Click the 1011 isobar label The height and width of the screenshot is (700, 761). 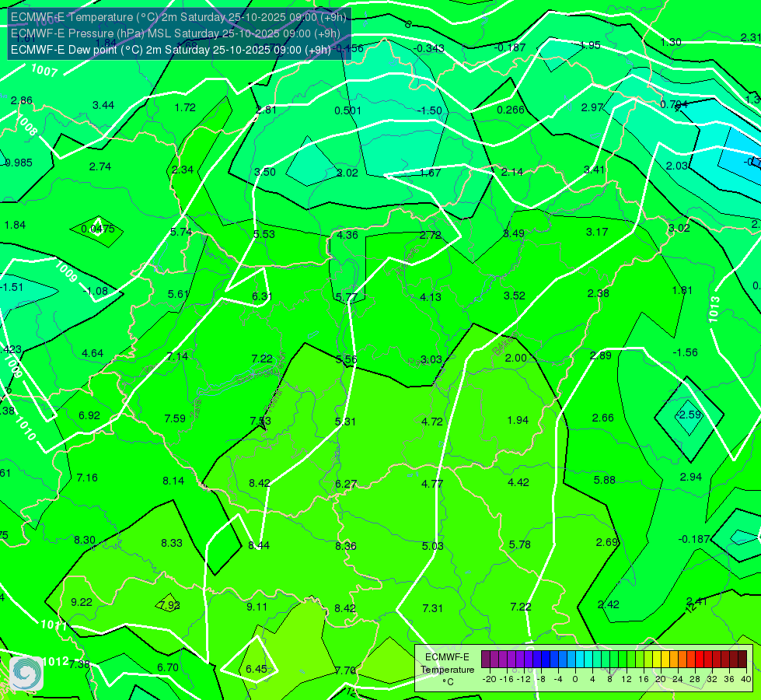click(54, 625)
